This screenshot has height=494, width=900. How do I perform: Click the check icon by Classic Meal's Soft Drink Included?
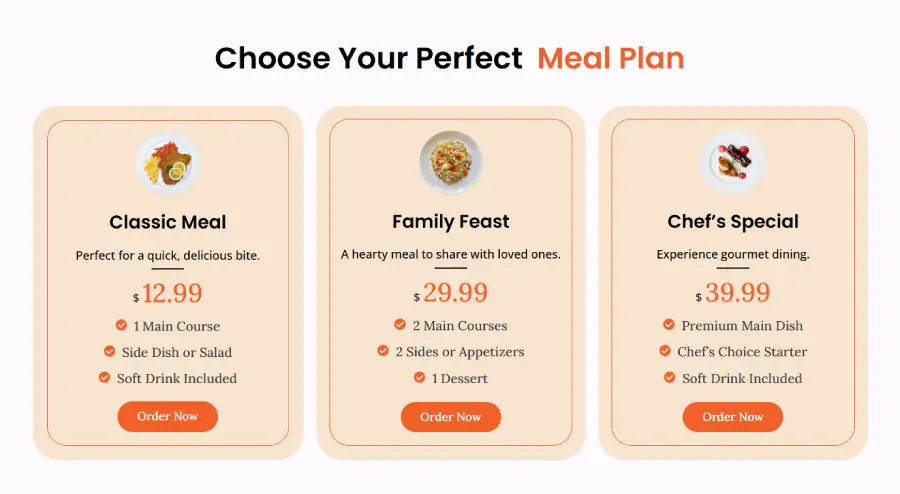pyautogui.click(x=104, y=378)
